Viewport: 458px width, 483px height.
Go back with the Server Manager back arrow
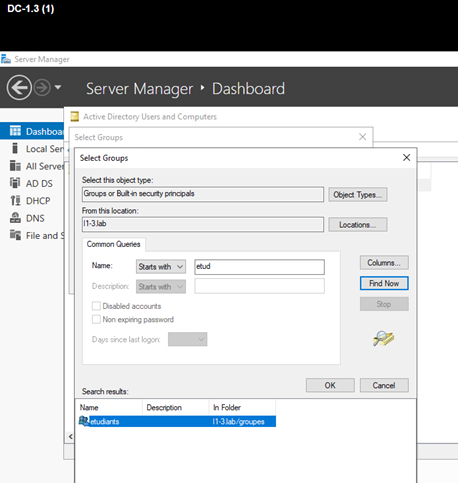(19, 88)
